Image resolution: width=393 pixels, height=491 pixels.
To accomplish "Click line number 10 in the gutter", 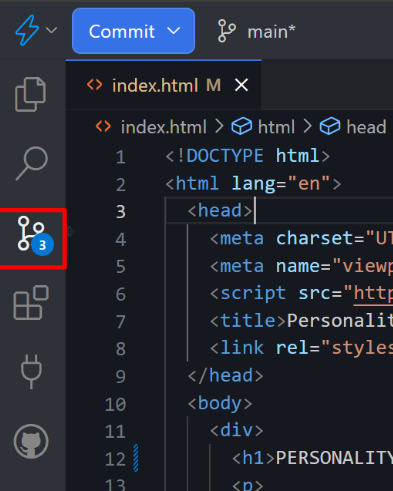I will tap(115, 404).
